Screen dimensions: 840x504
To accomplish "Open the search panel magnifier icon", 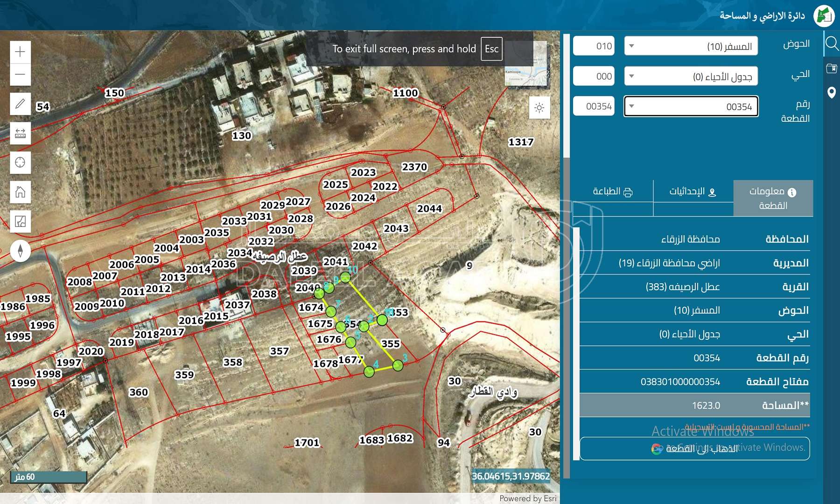I will coord(832,44).
